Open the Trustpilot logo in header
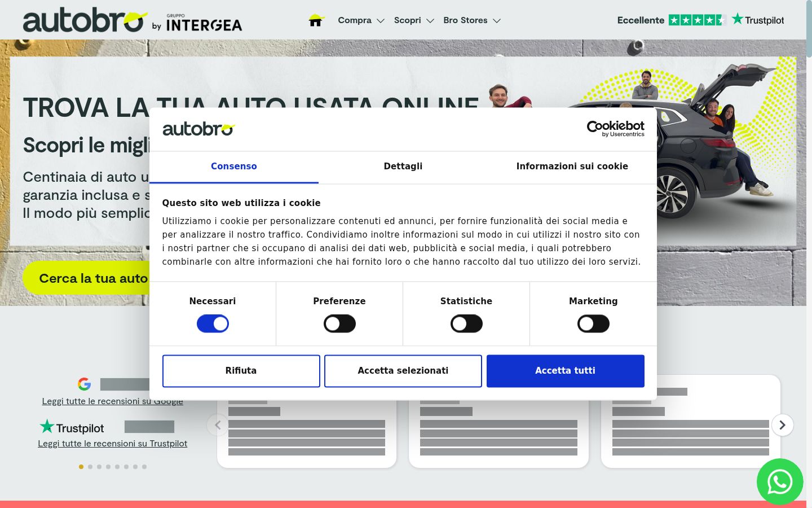The width and height of the screenshot is (812, 508). pyautogui.click(x=758, y=20)
